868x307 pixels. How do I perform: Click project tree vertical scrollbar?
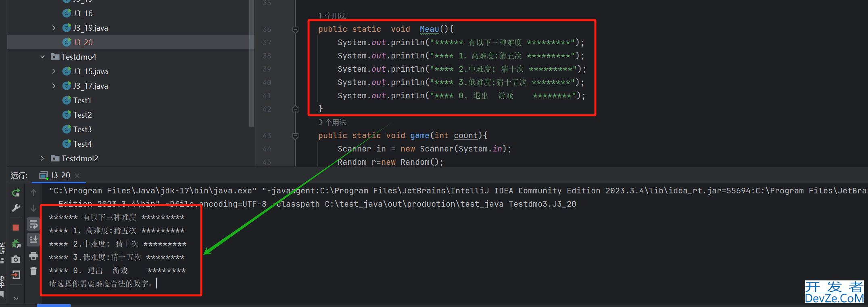coord(252,64)
